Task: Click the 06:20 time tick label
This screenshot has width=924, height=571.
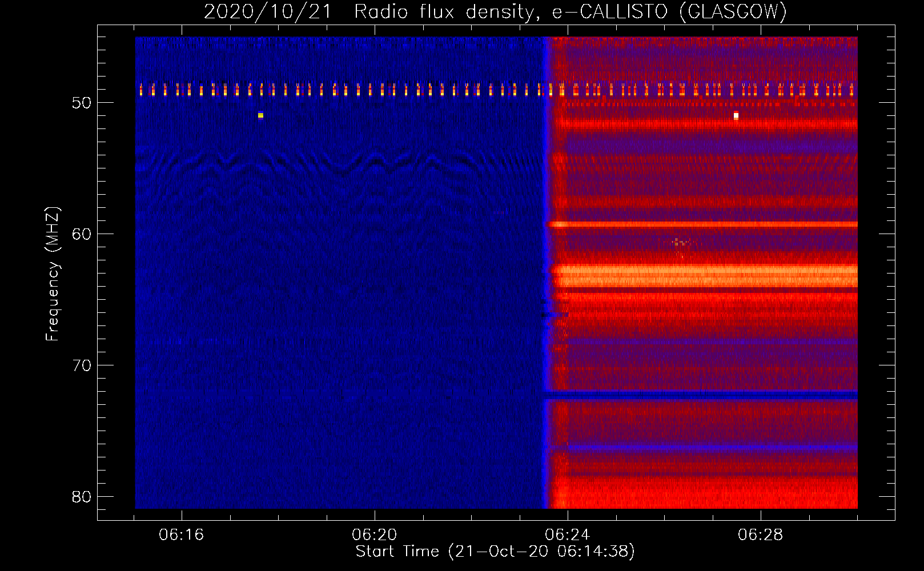Action: (x=375, y=535)
